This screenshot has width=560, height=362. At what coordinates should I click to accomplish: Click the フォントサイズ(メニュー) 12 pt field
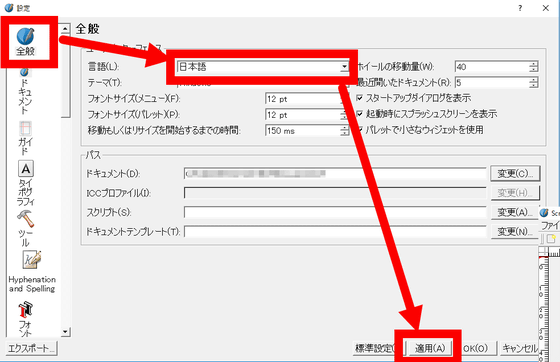pos(302,99)
